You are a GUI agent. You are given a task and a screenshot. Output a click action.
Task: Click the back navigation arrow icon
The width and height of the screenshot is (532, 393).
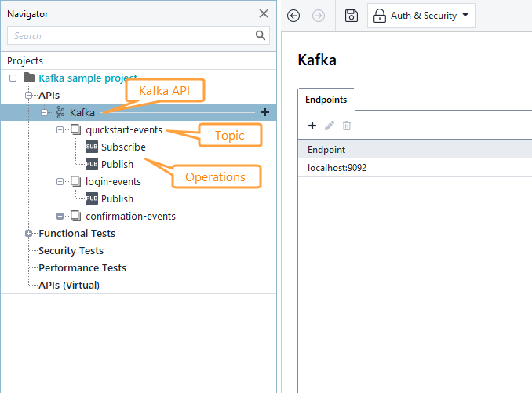coord(293,16)
